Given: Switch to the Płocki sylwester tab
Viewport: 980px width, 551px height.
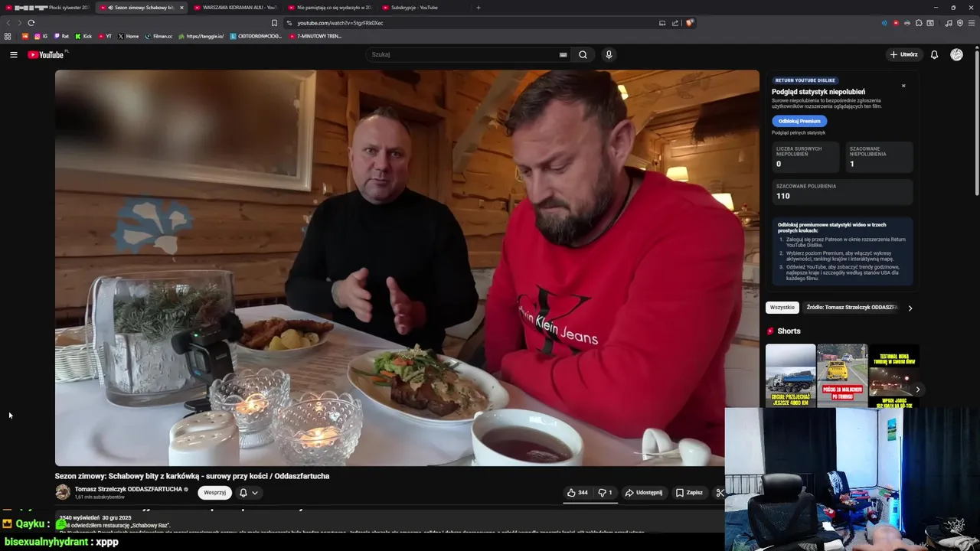Looking at the screenshot, I should [x=47, y=8].
